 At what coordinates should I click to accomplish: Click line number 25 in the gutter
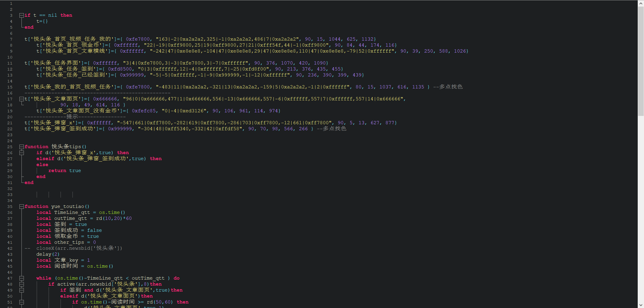[x=10, y=147]
